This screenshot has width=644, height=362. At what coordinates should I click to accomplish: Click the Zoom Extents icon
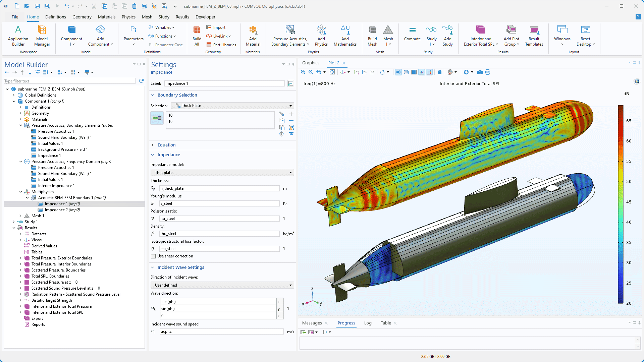click(x=332, y=72)
